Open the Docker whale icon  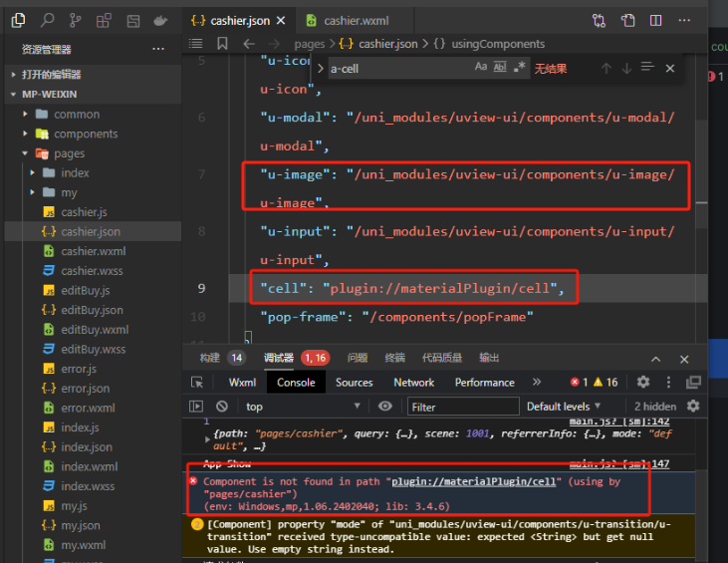pyautogui.click(x=160, y=21)
